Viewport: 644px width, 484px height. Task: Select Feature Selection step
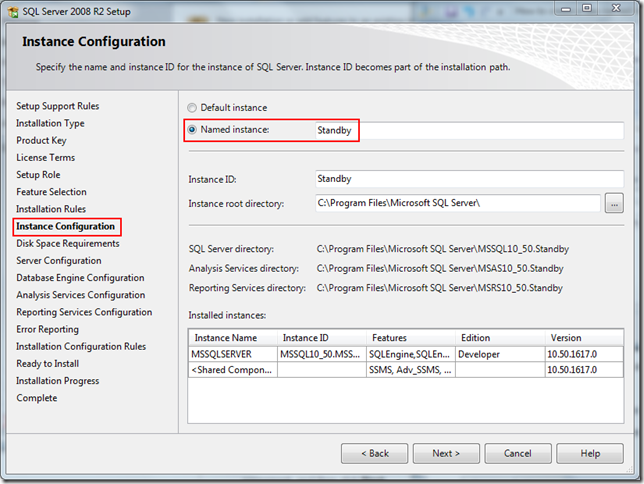click(51, 192)
